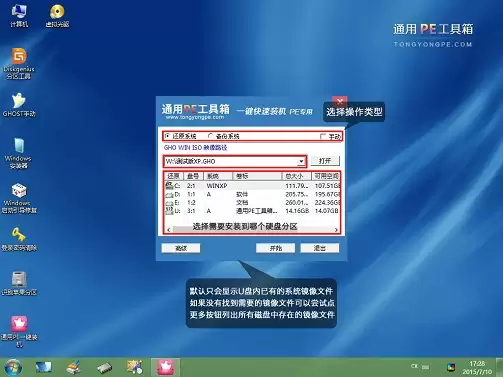Select the C: WINXP partition row
The height and width of the screenshot is (377, 503).
pyautogui.click(x=252, y=186)
